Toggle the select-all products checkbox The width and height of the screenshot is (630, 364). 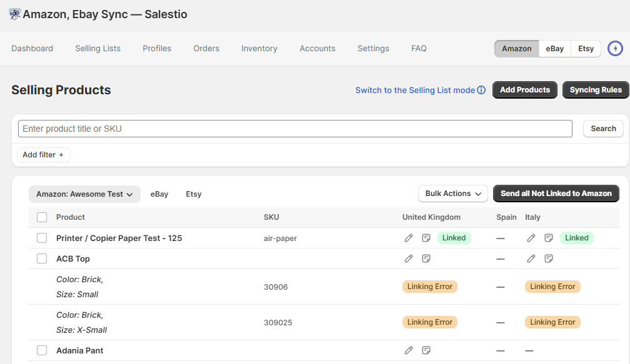(42, 217)
